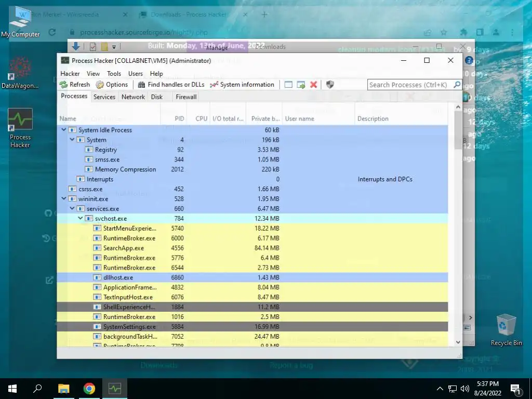This screenshot has height=399, width=532.
Task: Select the Interrupts row icon
Action: coord(81,179)
